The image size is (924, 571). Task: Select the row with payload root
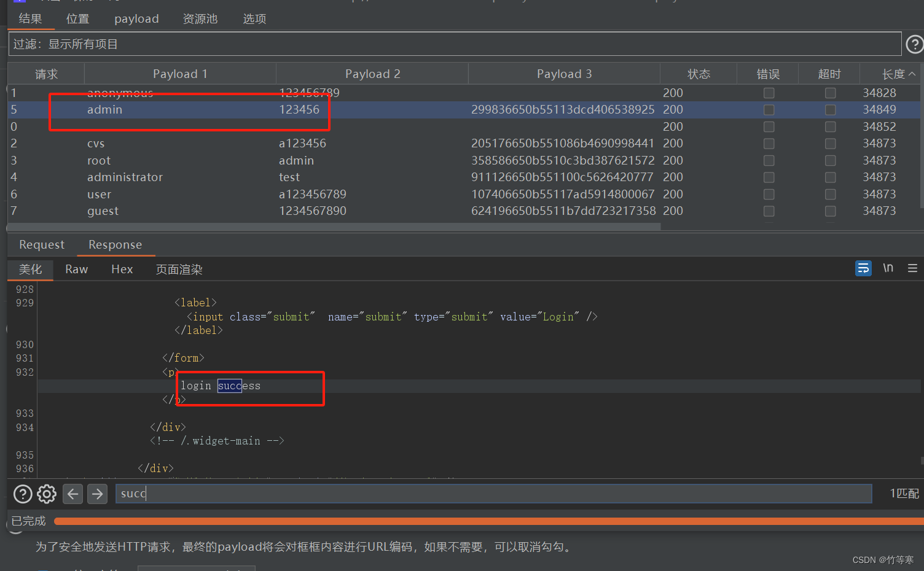(x=464, y=160)
